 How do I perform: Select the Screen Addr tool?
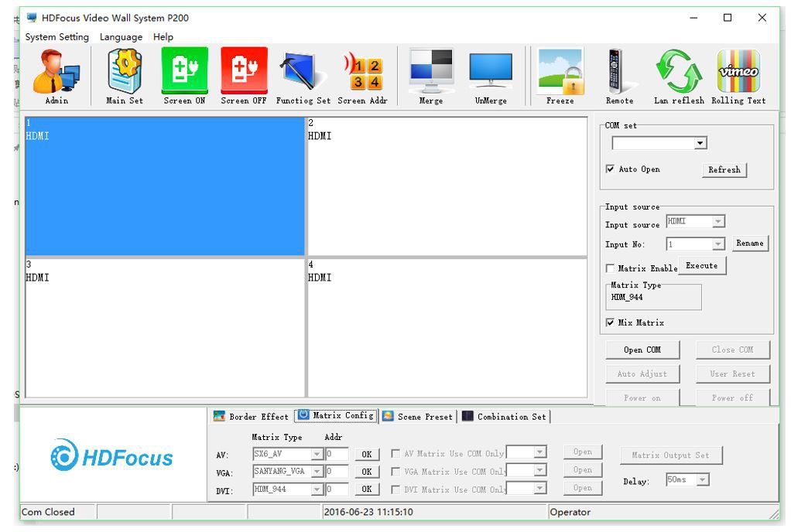pos(362,73)
